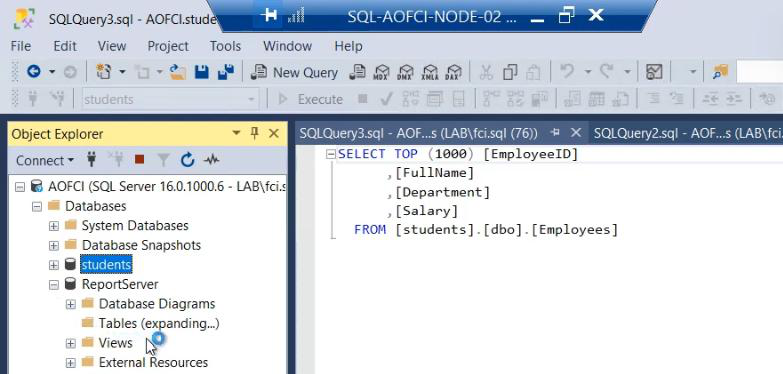Click the red Stop icon in Object Explorer
783x374 pixels.
(x=139, y=160)
